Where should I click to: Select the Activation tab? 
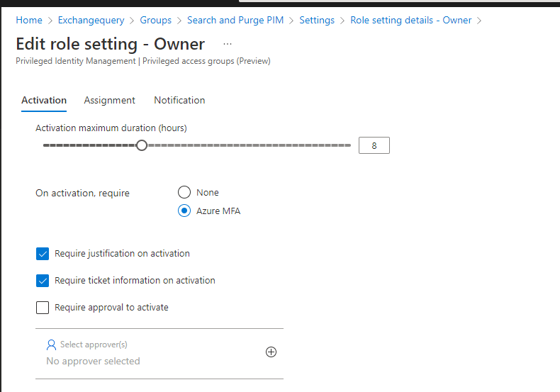click(x=44, y=101)
